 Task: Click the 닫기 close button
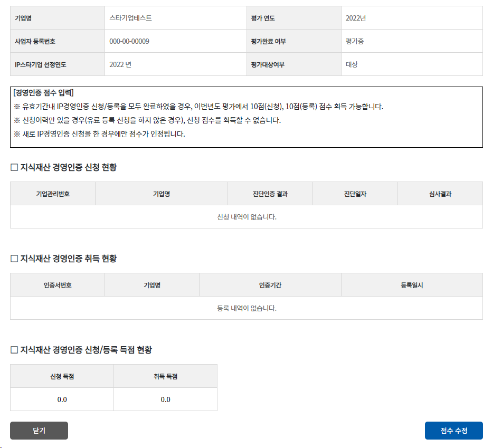click(x=39, y=431)
